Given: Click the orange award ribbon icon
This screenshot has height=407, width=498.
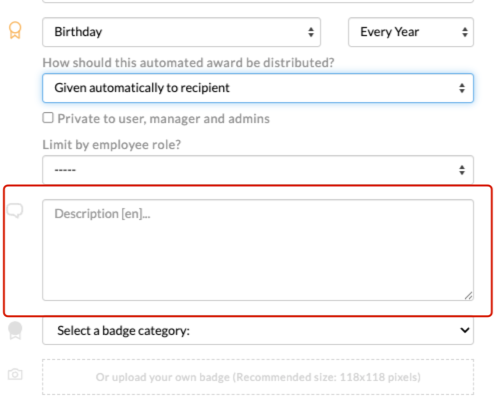Looking at the screenshot, I should coord(15,30).
